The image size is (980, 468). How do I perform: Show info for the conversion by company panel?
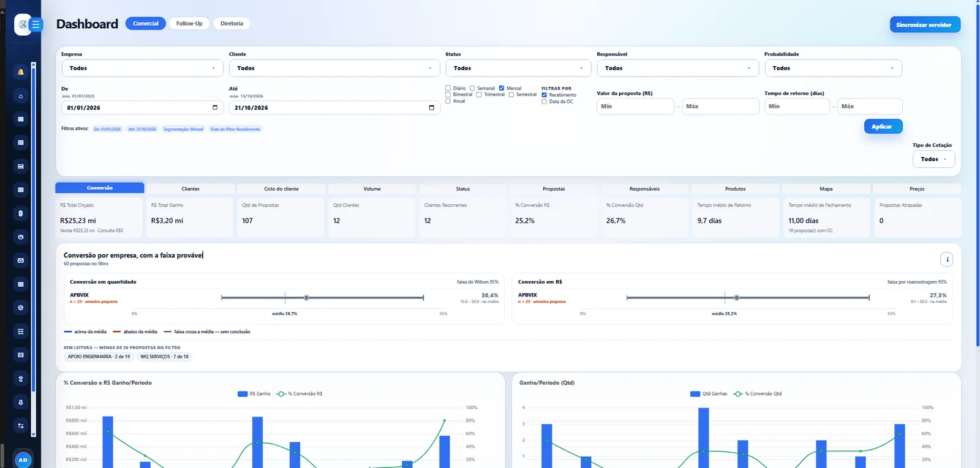click(947, 260)
